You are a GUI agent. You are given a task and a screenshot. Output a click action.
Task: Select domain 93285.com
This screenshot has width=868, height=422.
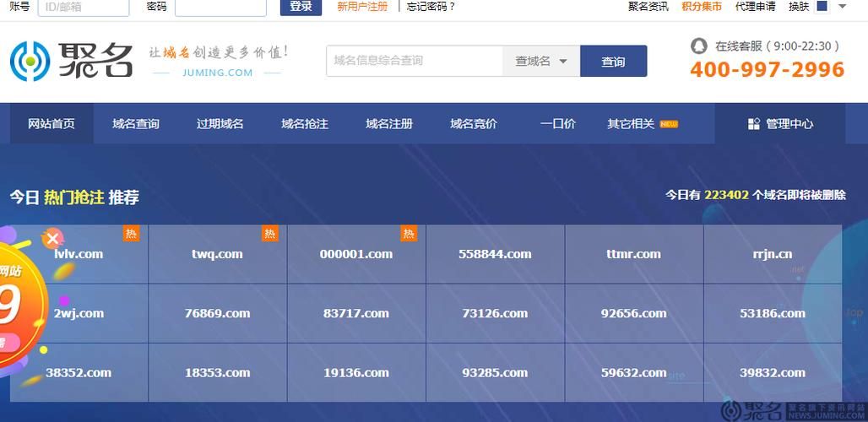(x=496, y=373)
